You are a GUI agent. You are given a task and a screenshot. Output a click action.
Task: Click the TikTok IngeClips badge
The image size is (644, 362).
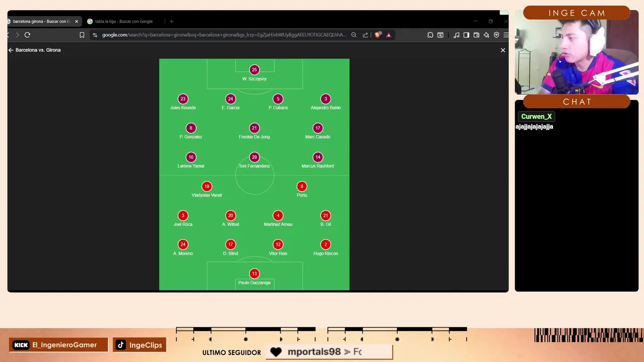139,345
